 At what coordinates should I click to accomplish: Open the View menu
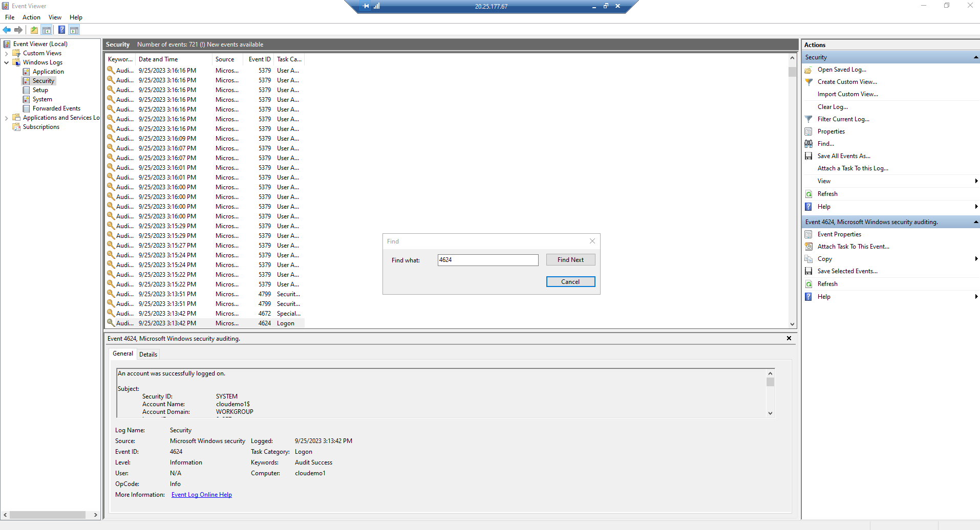[55, 17]
